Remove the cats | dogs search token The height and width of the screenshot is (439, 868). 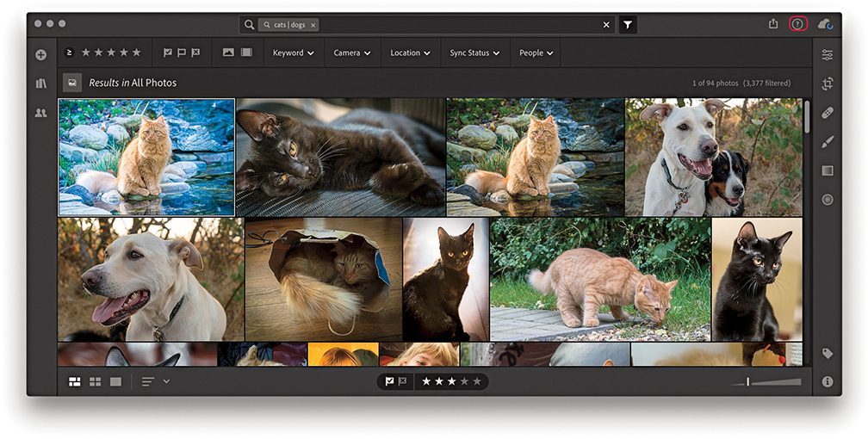pyautogui.click(x=313, y=25)
